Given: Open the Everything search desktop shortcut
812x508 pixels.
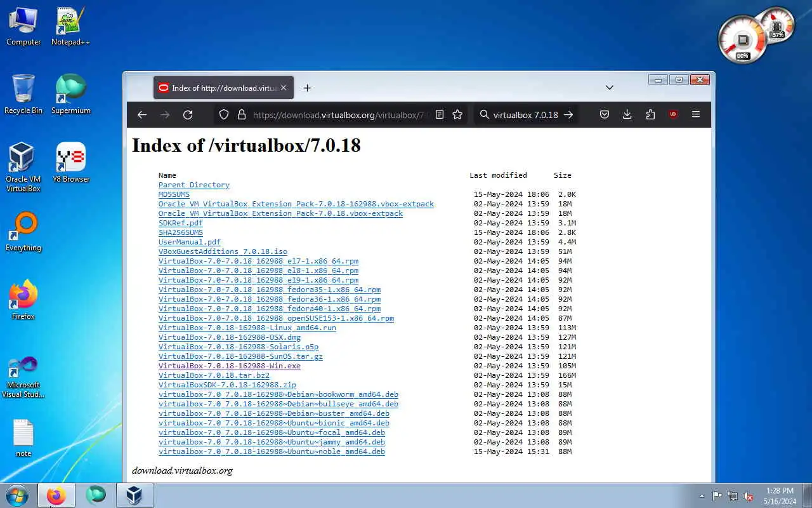Looking at the screenshot, I should (x=23, y=232).
